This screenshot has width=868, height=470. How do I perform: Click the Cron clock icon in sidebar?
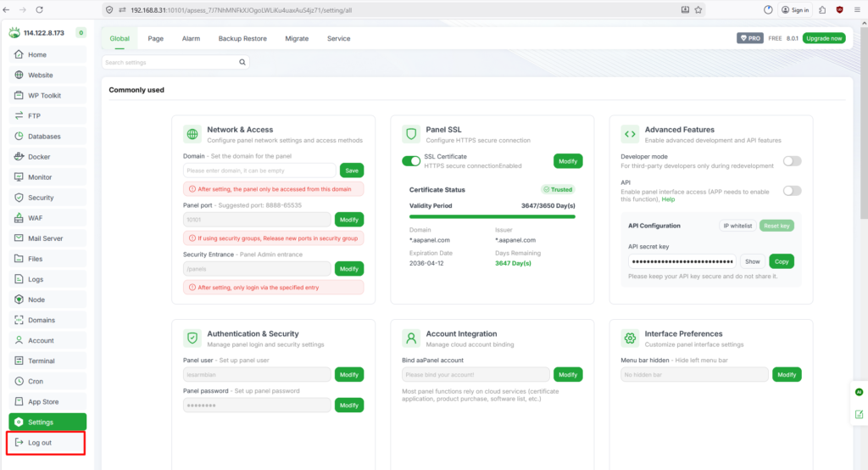pos(19,381)
